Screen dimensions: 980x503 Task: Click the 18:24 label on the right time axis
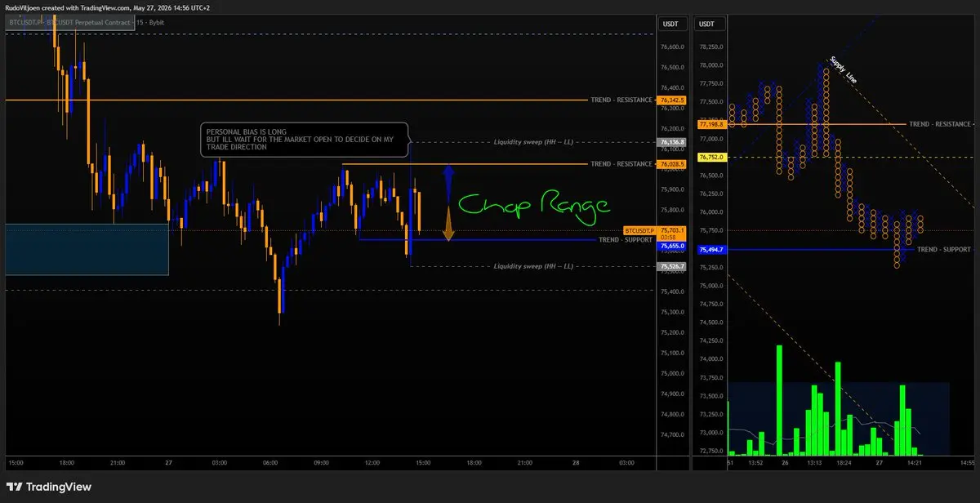[844, 463]
